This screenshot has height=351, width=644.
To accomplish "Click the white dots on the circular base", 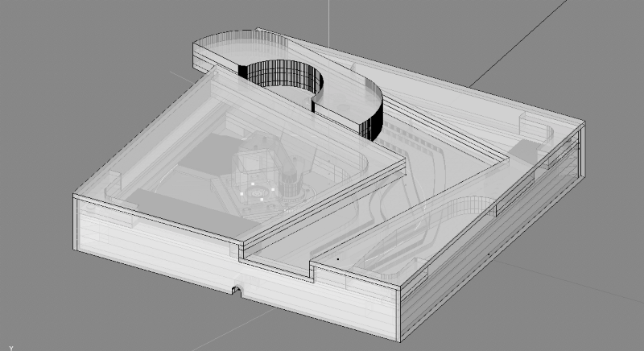I will tap(259, 192).
